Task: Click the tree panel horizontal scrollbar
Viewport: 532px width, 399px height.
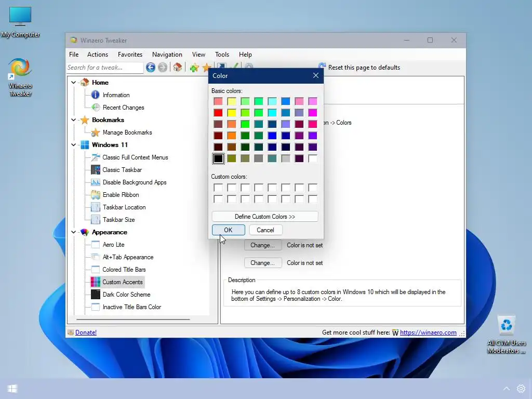Action: (133, 320)
